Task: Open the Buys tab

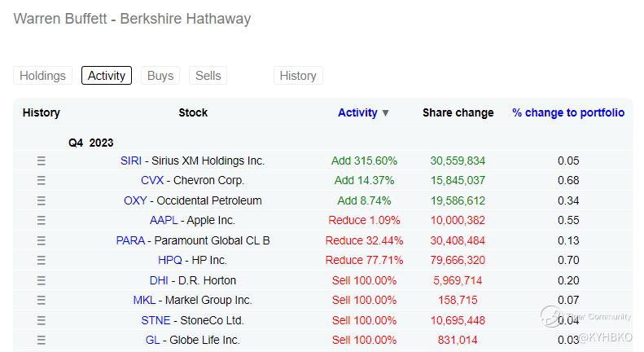Action: pyautogui.click(x=160, y=76)
